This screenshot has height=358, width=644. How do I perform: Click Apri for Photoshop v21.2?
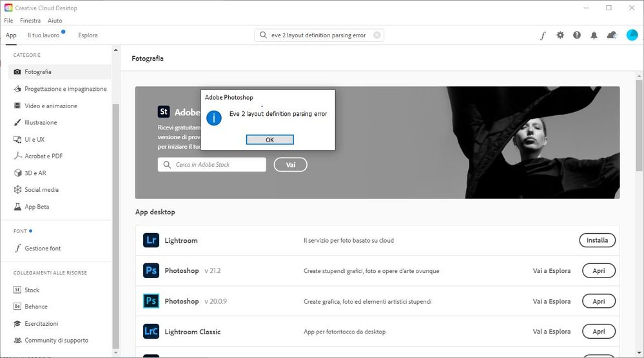pos(599,270)
